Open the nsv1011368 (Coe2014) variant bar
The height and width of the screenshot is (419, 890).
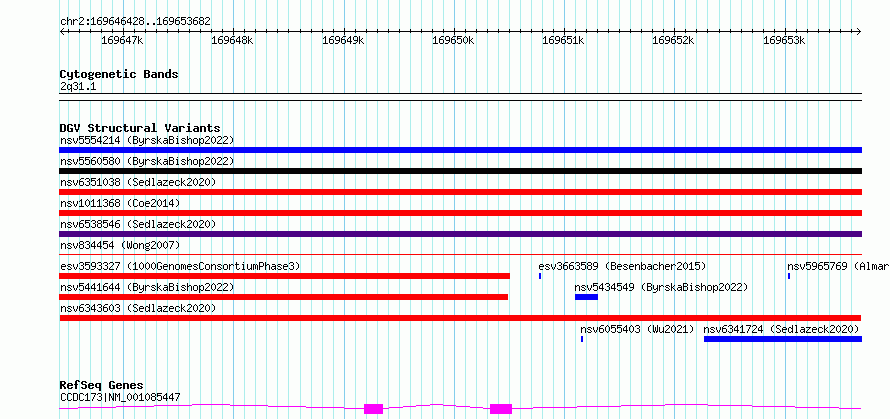tap(460, 213)
